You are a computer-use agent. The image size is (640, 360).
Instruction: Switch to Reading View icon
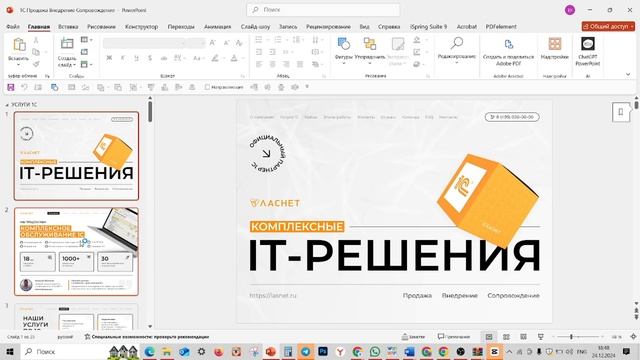[523, 337]
